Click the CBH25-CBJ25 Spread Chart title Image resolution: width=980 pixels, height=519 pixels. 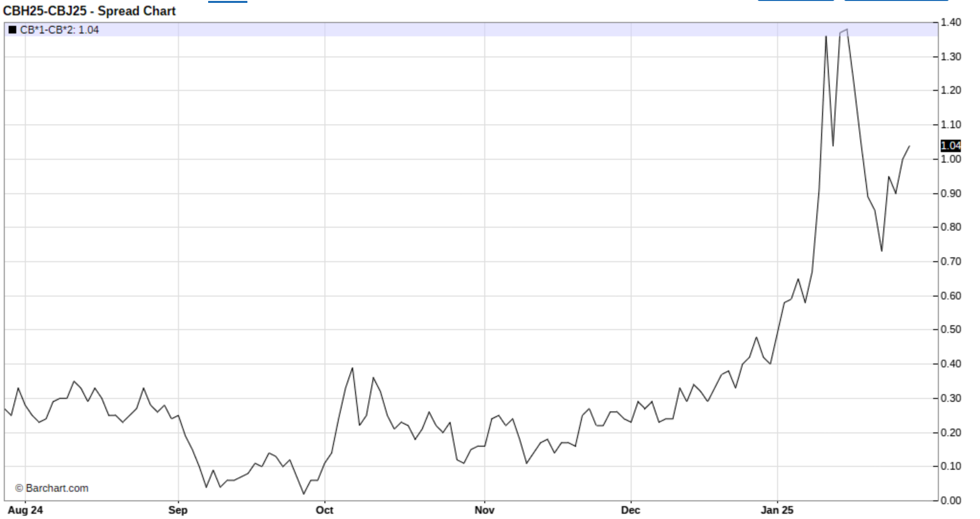click(x=89, y=11)
